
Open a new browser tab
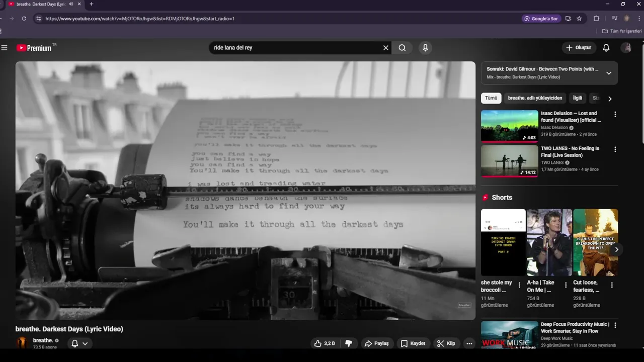point(91,4)
